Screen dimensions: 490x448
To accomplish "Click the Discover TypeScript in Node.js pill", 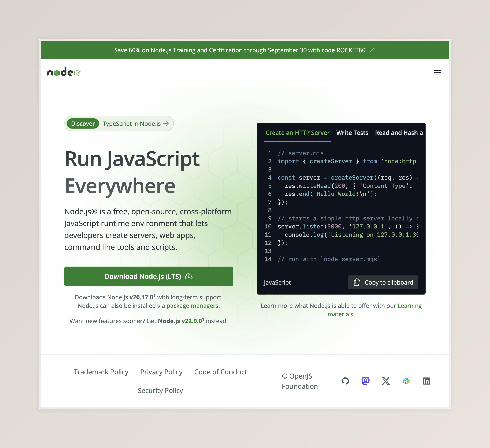I will tap(119, 124).
